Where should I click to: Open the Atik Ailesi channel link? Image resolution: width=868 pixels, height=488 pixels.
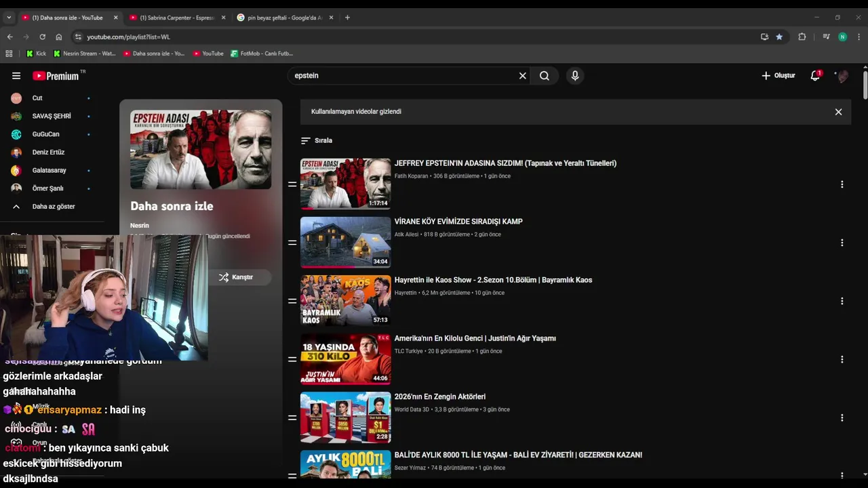[x=406, y=235]
